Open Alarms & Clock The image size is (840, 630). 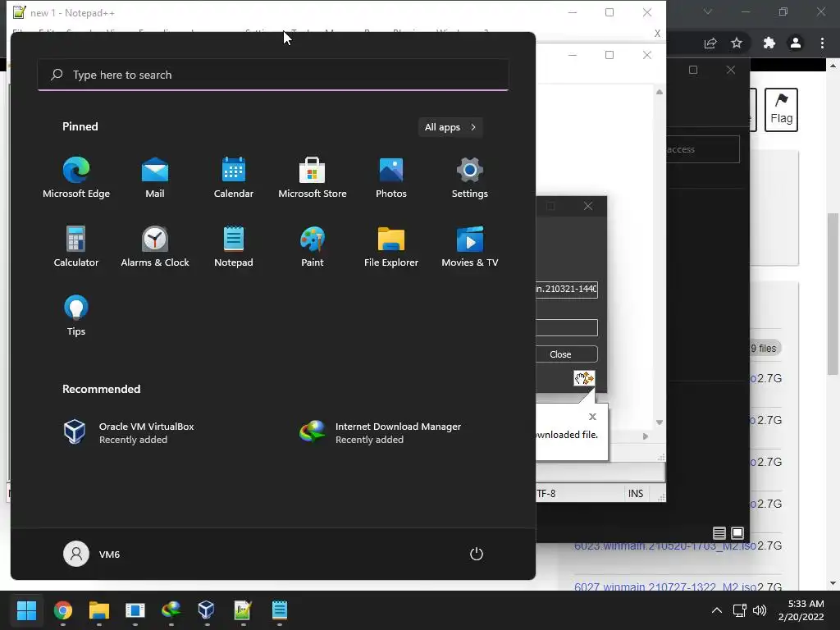(155, 246)
